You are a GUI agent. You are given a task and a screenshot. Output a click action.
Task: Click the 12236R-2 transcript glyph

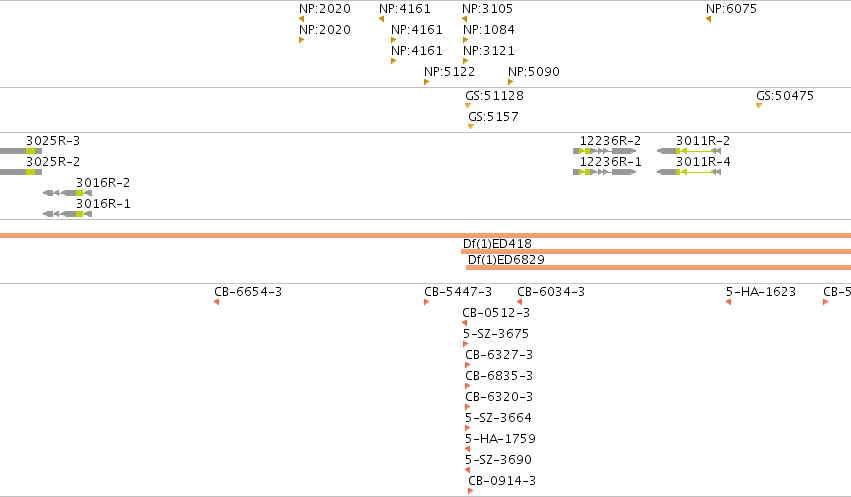[605, 151]
